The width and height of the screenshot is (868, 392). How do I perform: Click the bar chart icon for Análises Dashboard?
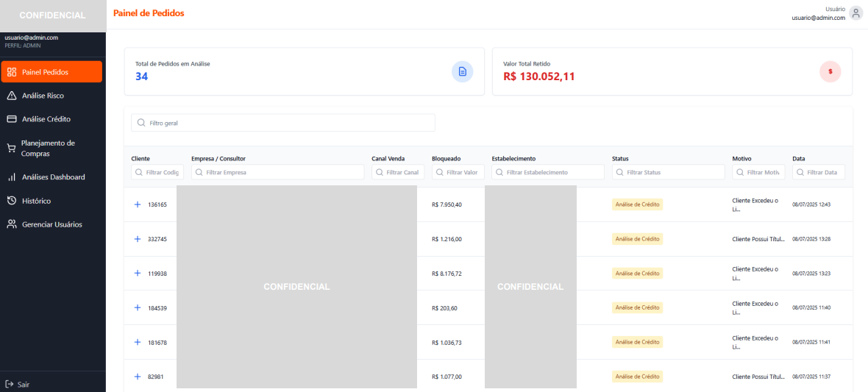click(12, 177)
